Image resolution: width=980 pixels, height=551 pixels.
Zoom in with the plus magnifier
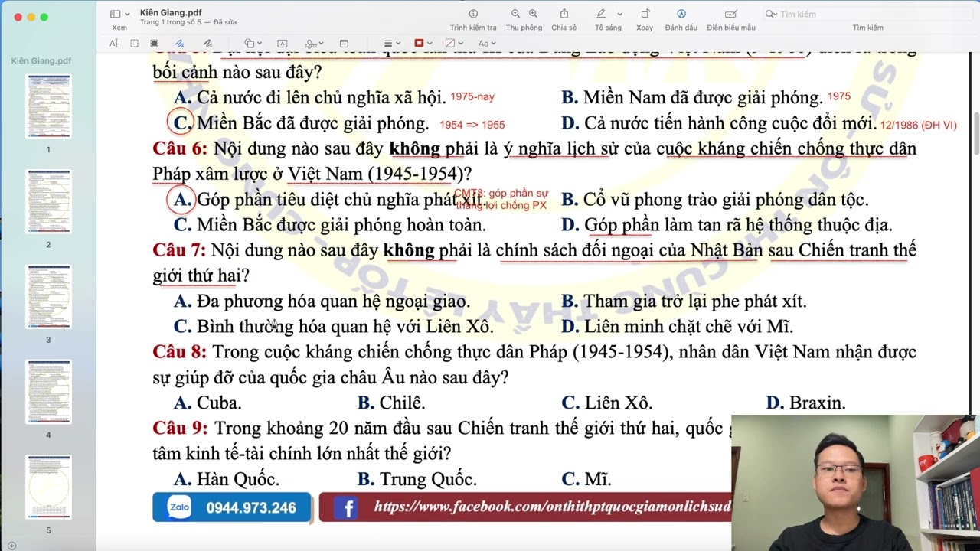pyautogui.click(x=533, y=14)
